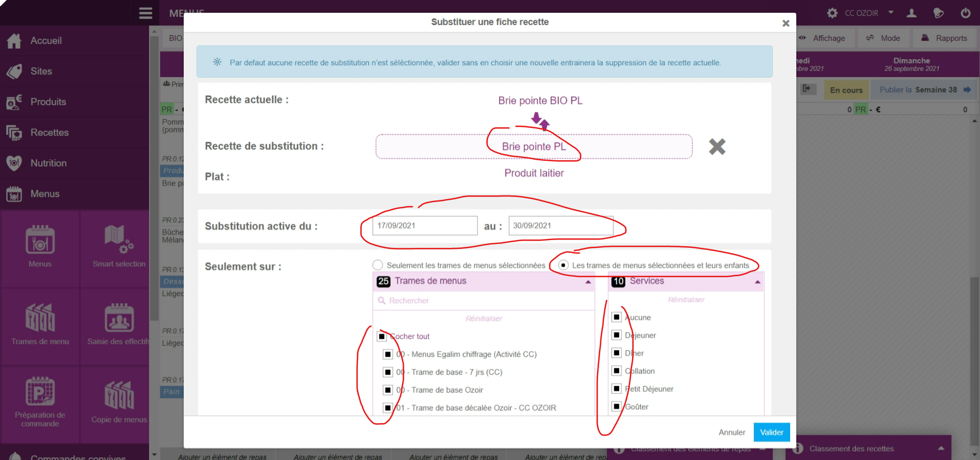The width and height of the screenshot is (980, 460).
Task: Click the Valider button
Action: [x=772, y=433]
